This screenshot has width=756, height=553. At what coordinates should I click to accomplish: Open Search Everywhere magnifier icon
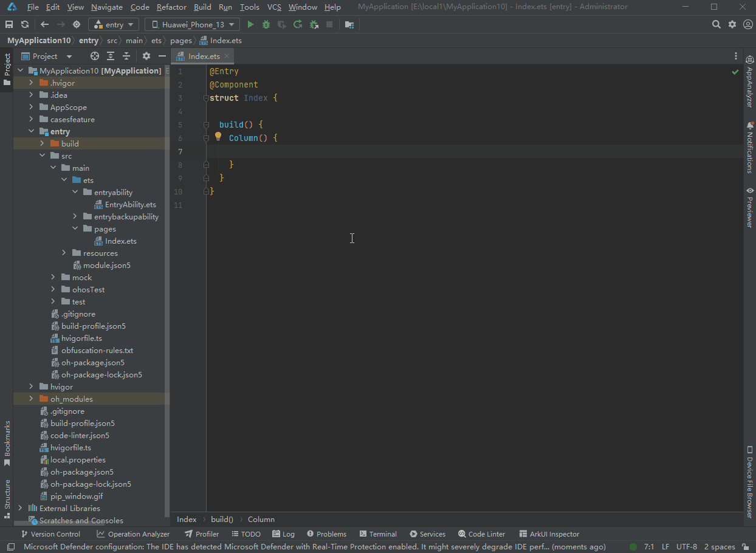tap(716, 24)
